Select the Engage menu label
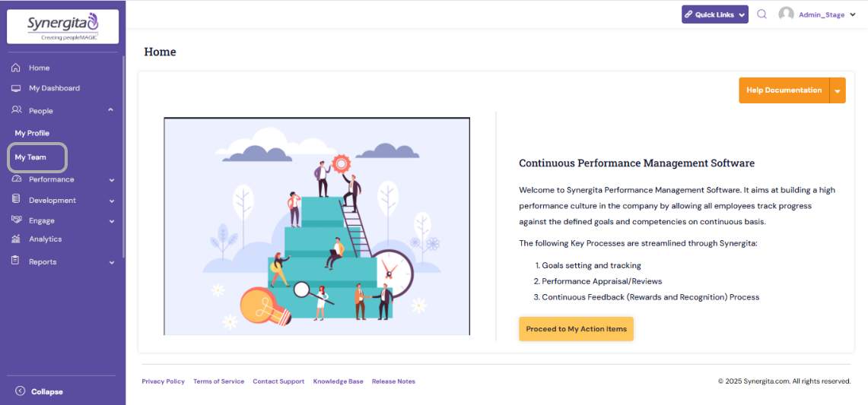 (x=42, y=221)
